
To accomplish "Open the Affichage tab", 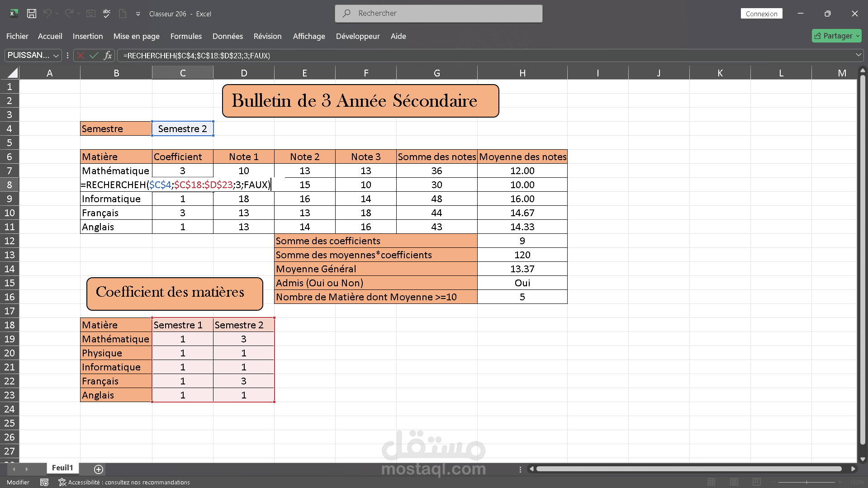I will pos(309,36).
